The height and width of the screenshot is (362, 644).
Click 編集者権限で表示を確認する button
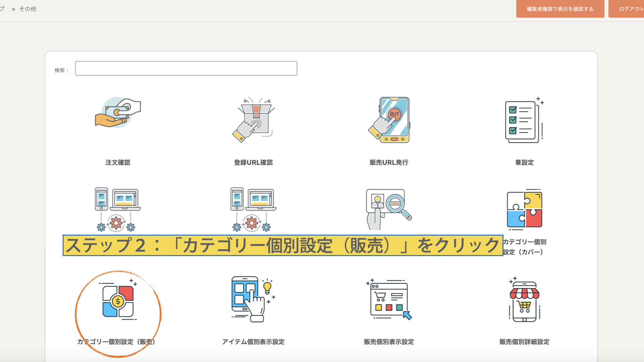560,9
